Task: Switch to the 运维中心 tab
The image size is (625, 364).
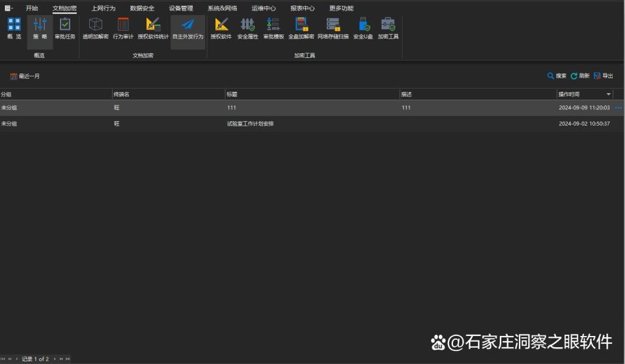Action: point(264,8)
